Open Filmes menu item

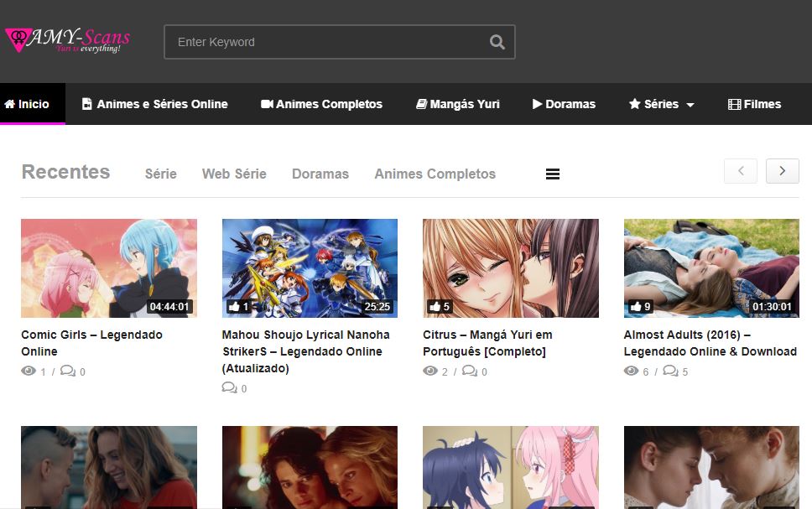pos(754,104)
